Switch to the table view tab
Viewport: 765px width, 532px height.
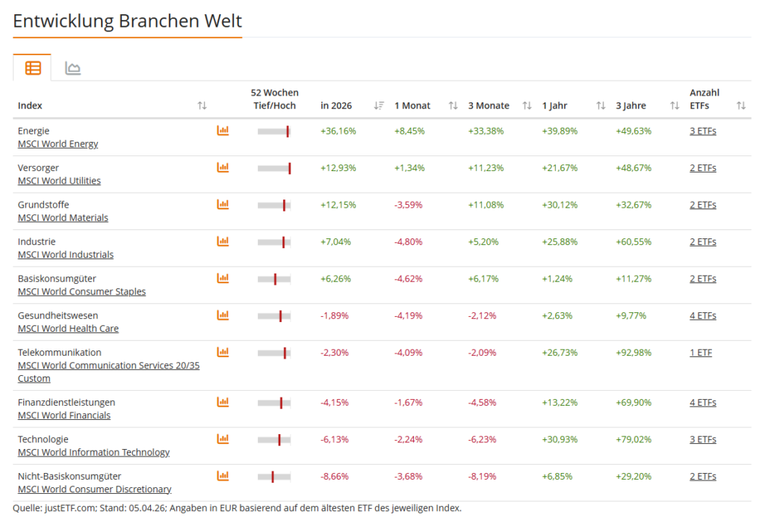pos(33,68)
